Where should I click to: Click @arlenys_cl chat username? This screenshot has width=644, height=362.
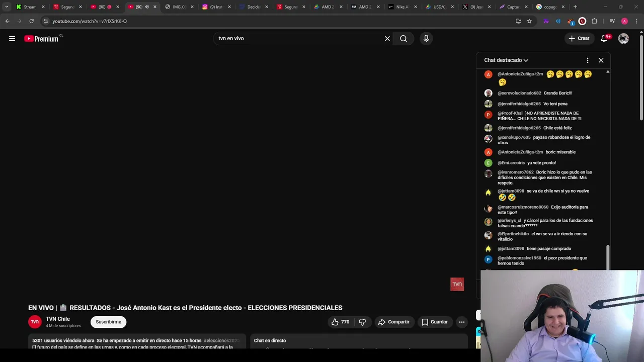pos(510,221)
